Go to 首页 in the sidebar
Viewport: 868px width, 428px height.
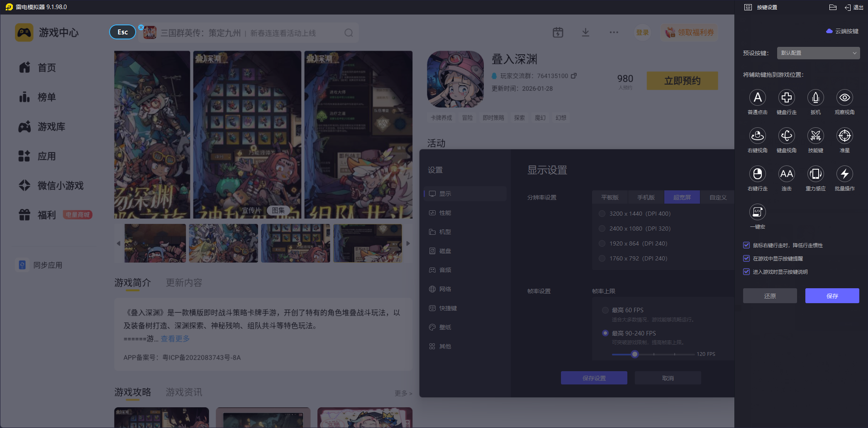[x=37, y=68]
